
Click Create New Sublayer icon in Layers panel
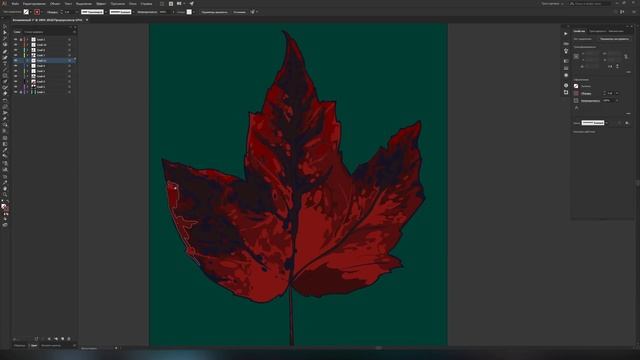coord(56,339)
